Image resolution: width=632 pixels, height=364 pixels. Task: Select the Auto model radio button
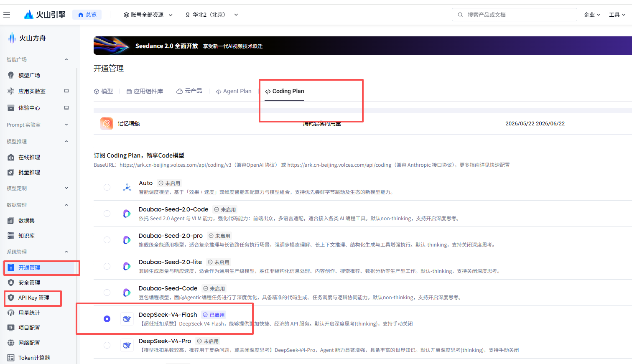point(107,187)
